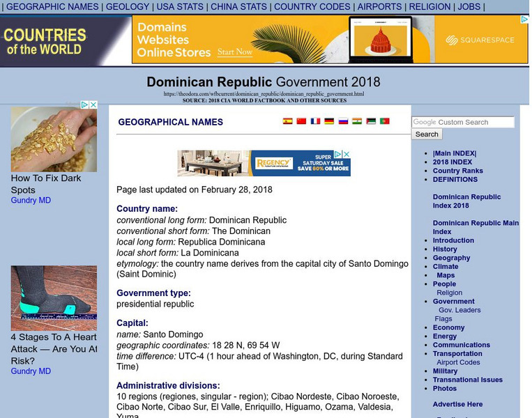Image resolution: width=532 pixels, height=418 pixels.
Task: Open the Economy sidebar link
Action: click(x=448, y=327)
